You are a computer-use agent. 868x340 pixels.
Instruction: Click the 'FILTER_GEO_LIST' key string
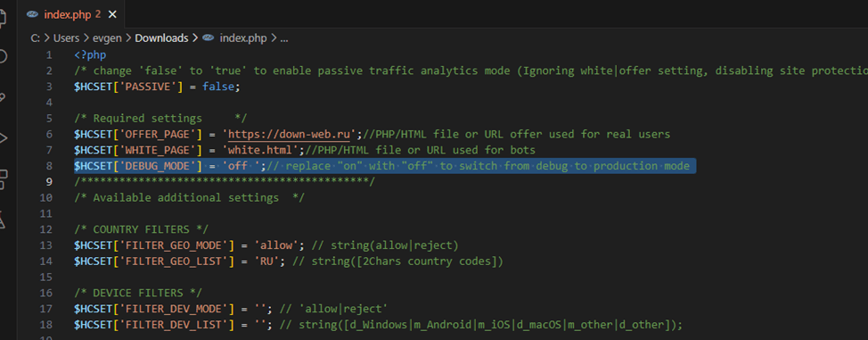tap(173, 261)
